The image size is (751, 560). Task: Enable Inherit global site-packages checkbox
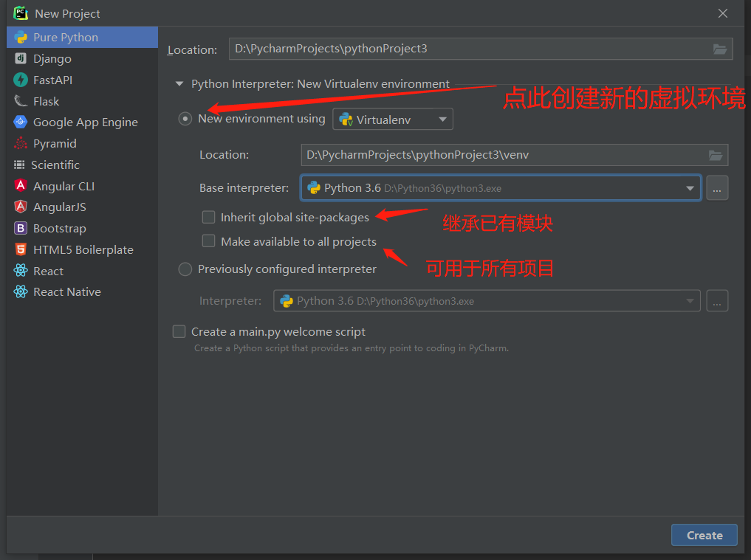point(208,218)
